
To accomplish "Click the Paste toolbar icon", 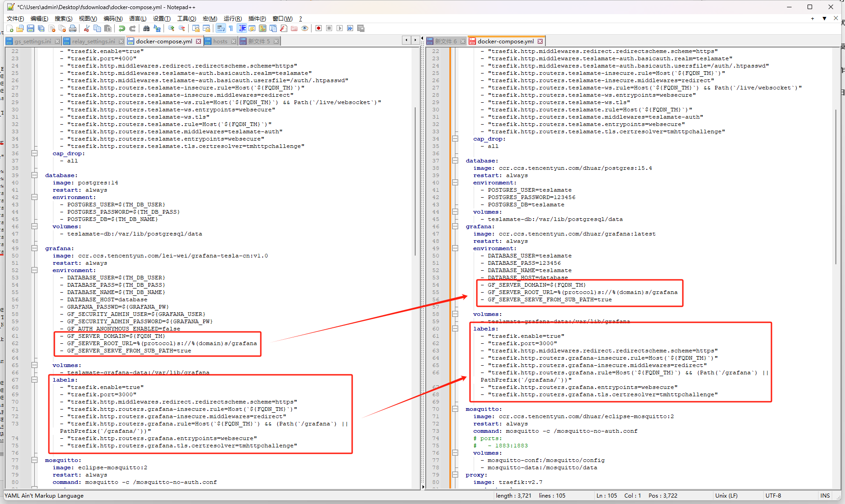I will [108, 28].
